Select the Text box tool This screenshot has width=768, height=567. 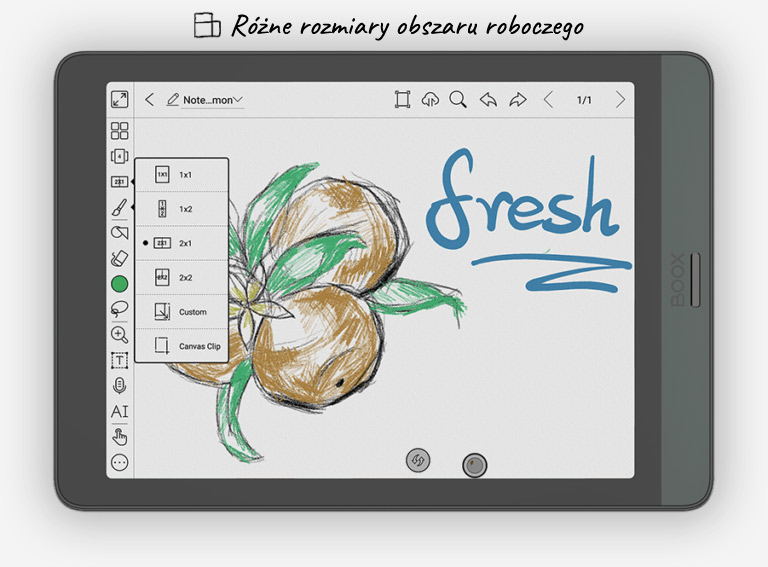point(120,360)
